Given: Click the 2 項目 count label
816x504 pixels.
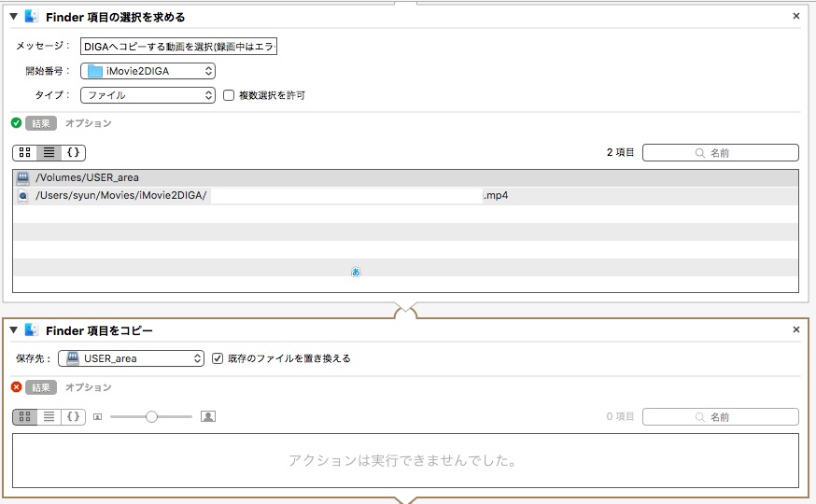Looking at the screenshot, I should (620, 152).
